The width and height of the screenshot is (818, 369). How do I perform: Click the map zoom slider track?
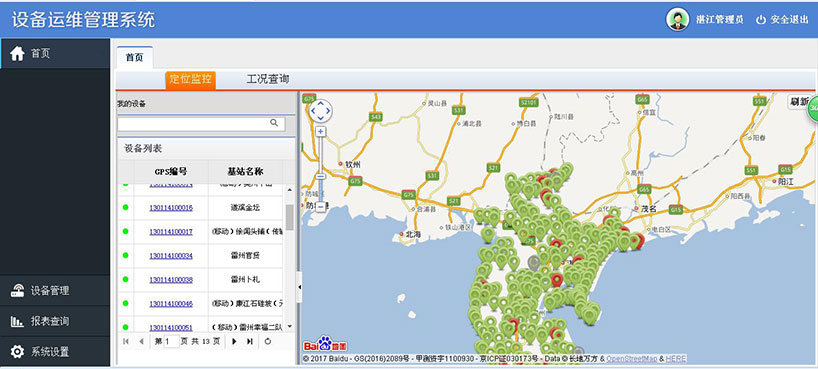(x=321, y=169)
